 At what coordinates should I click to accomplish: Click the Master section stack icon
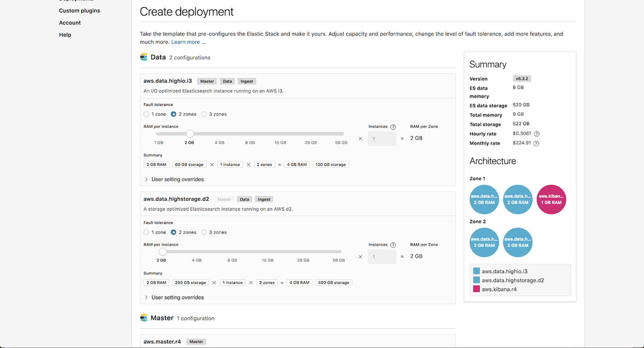(144, 318)
